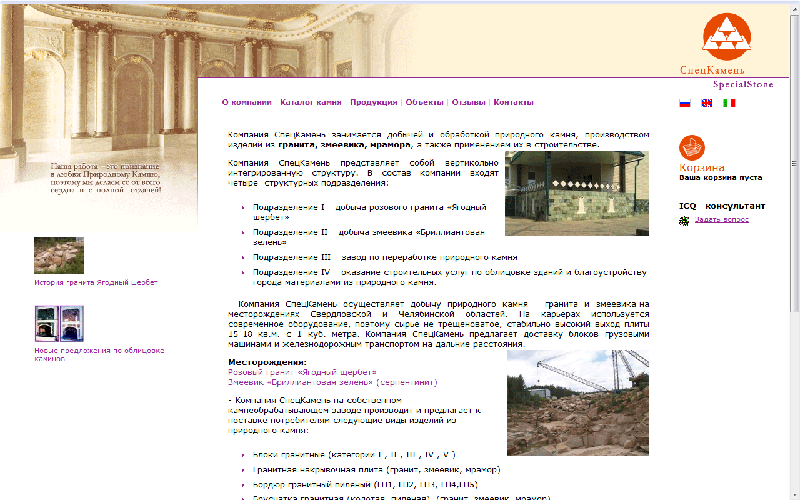Switch site language to Italian flag
This screenshot has height=500, width=800.
coord(729,103)
